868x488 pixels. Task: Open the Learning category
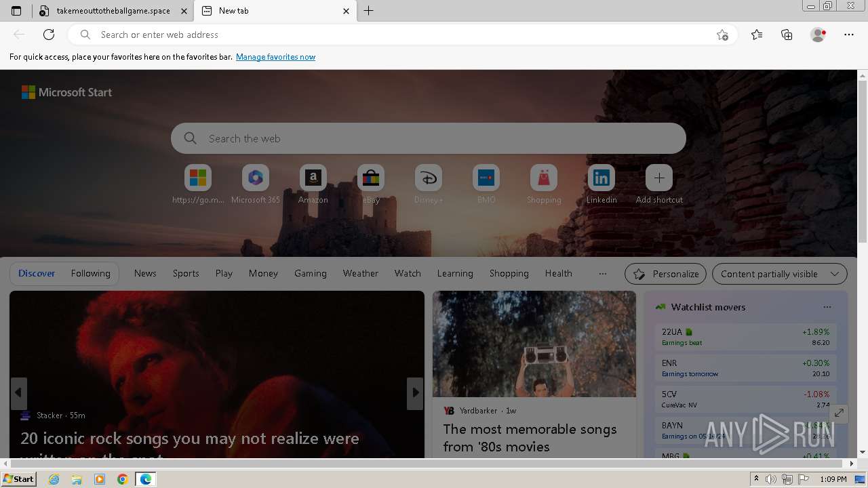pyautogui.click(x=455, y=273)
